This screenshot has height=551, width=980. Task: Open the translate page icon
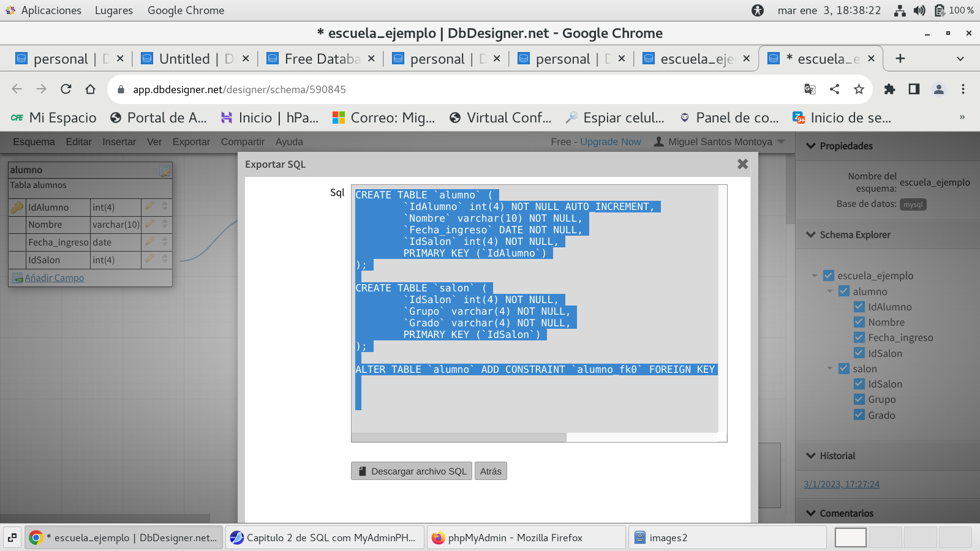click(x=810, y=89)
